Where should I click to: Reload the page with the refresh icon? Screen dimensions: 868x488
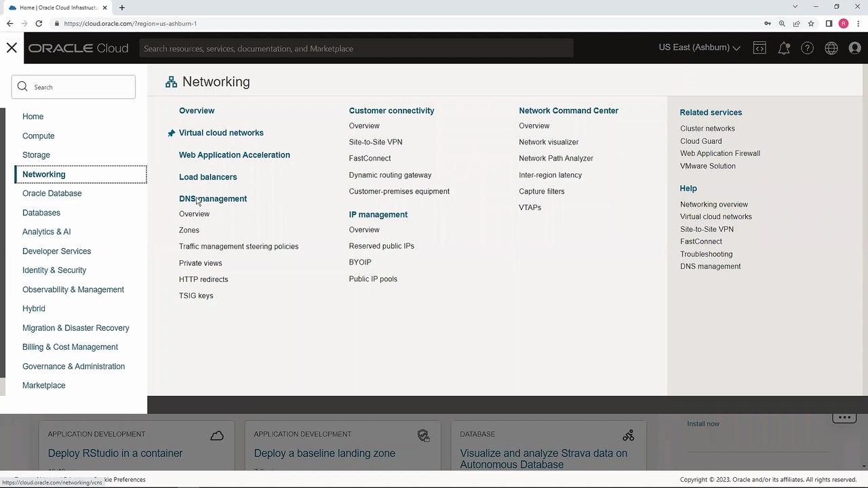pyautogui.click(x=39, y=23)
